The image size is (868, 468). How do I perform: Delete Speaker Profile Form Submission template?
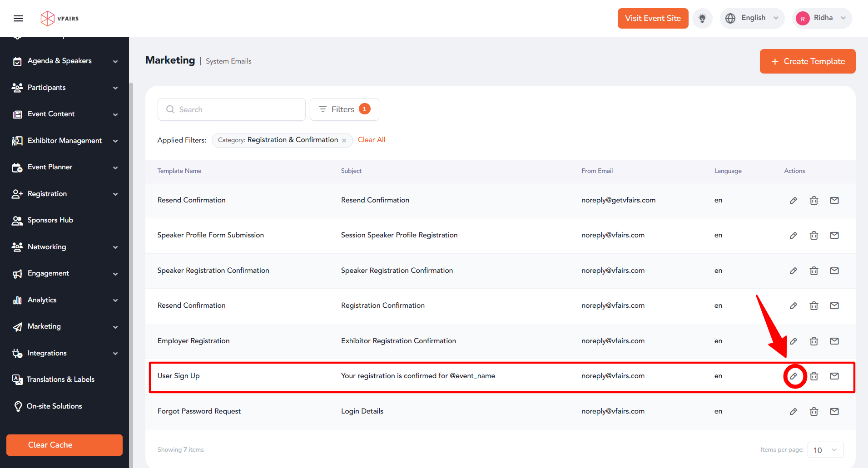pyautogui.click(x=813, y=235)
